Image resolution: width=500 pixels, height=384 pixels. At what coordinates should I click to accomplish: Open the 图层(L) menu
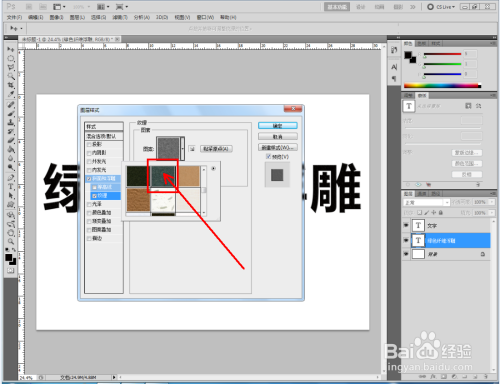tap(77, 17)
